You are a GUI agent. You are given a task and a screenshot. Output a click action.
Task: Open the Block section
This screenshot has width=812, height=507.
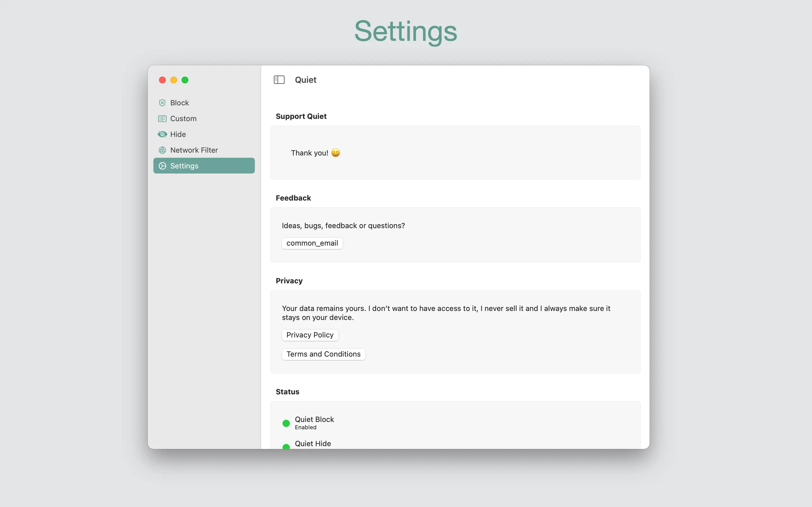180,103
